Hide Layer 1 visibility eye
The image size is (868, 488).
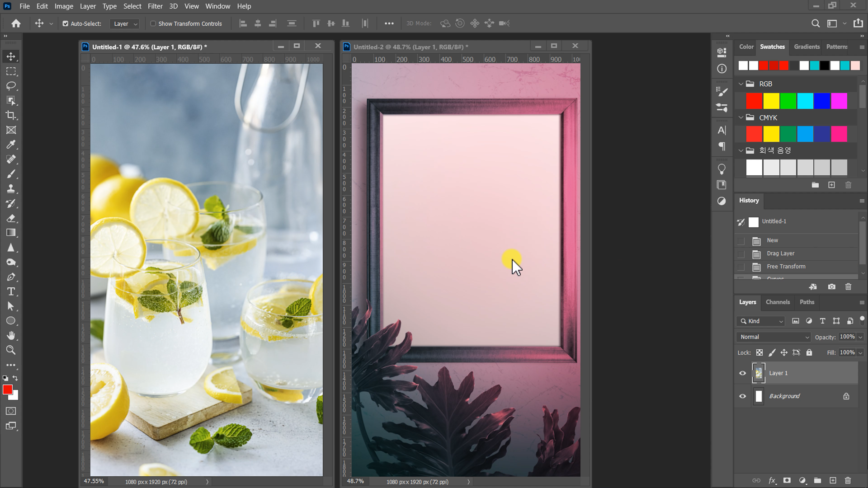click(x=742, y=373)
